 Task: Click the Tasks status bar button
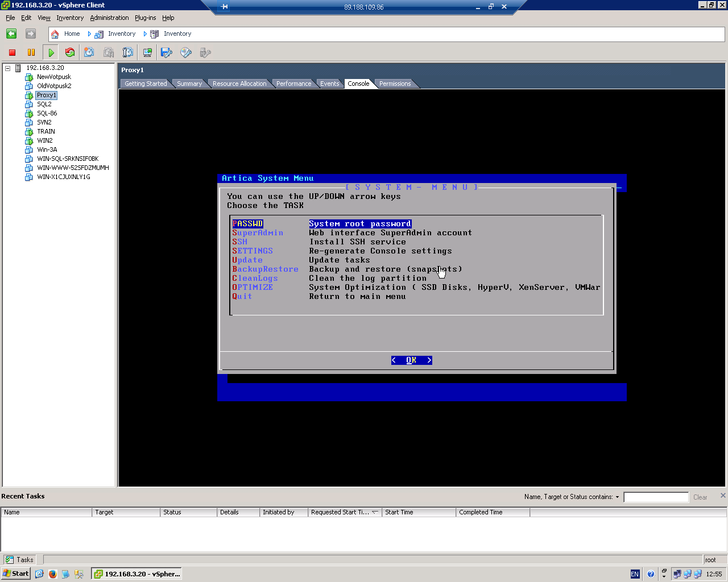(19, 560)
